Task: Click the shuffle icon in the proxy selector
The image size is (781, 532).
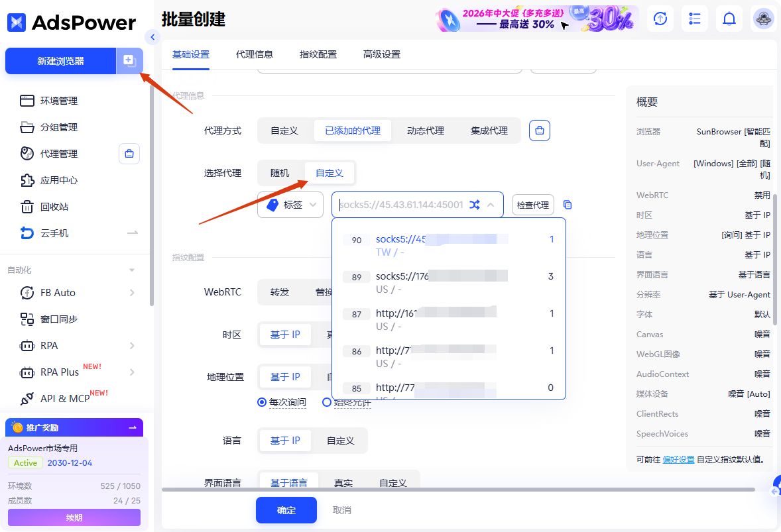Action: point(475,205)
